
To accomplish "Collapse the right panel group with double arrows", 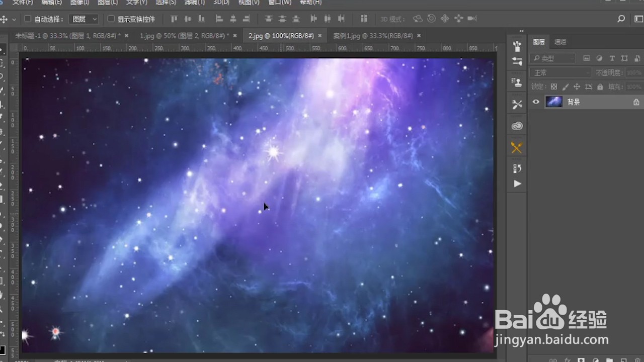I will [521, 30].
